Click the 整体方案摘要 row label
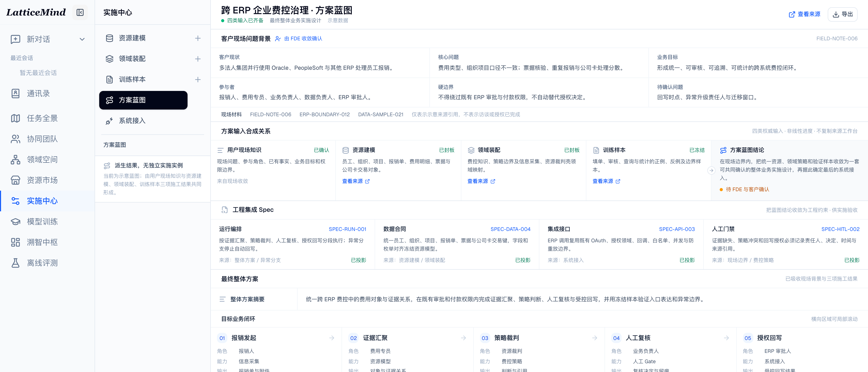868x372 pixels. tap(247, 299)
